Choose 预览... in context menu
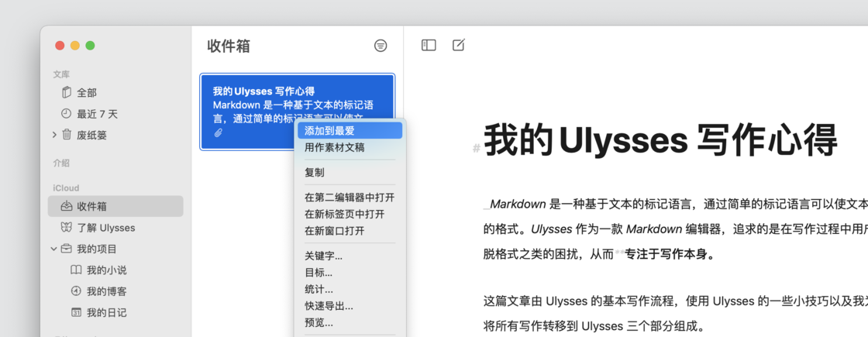The width and height of the screenshot is (868, 337). click(x=350, y=322)
